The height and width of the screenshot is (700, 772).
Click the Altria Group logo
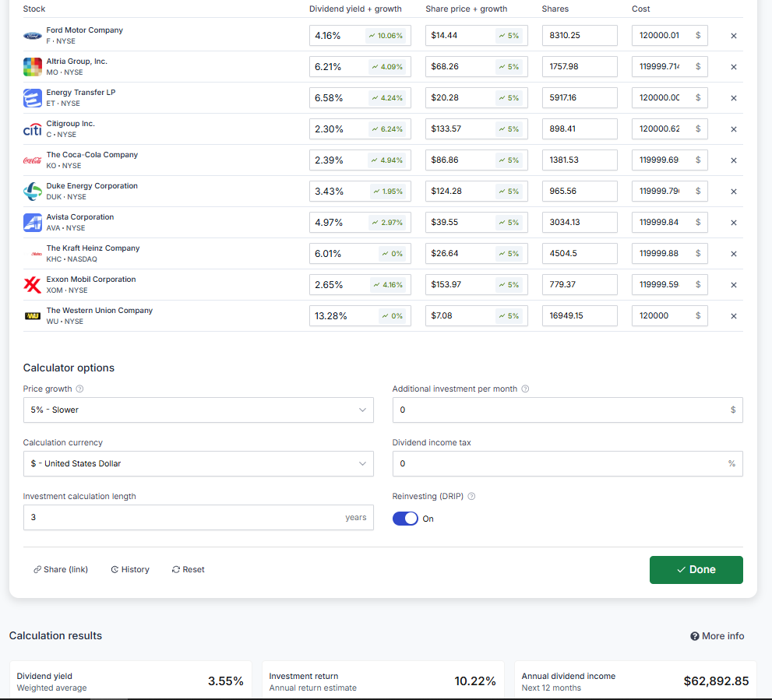pos(33,67)
